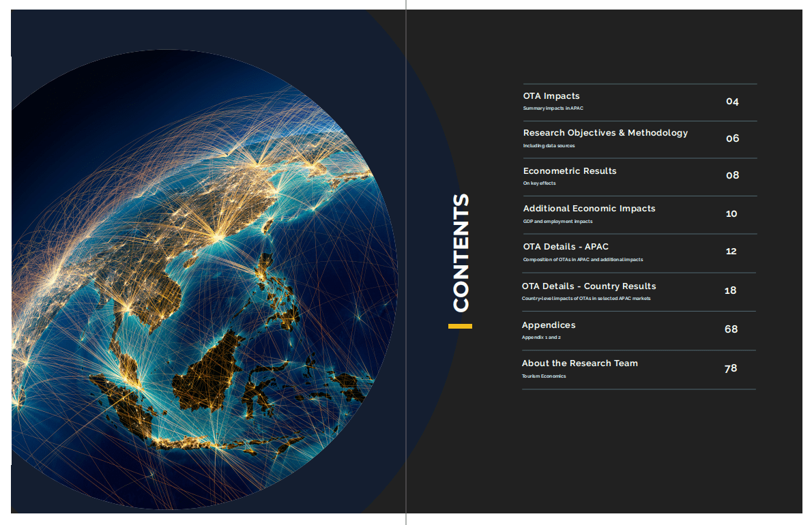Click page number 68

point(731,329)
